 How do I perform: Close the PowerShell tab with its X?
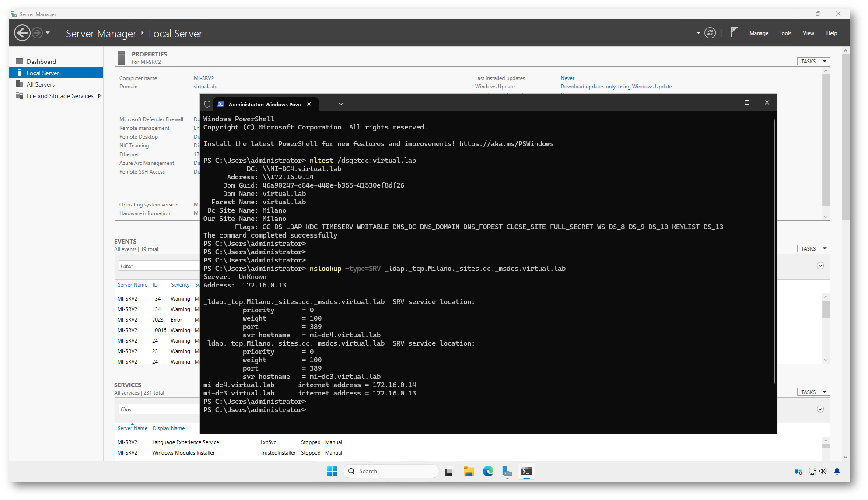309,104
